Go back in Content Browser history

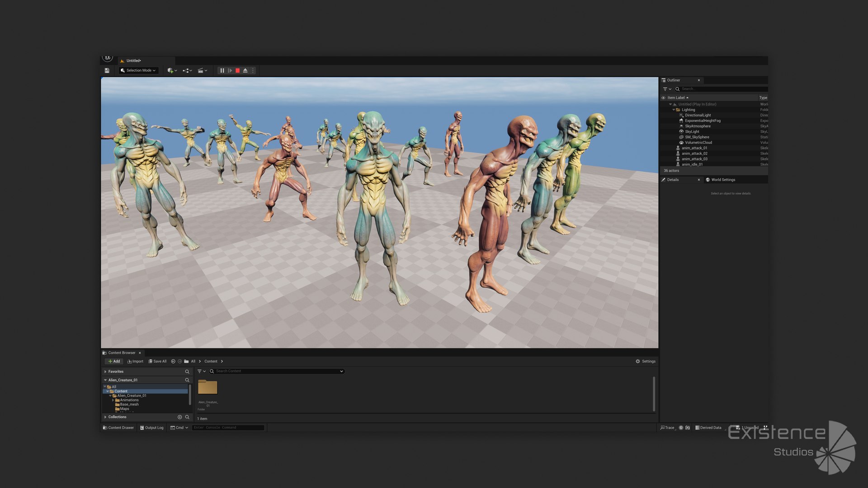(x=173, y=361)
